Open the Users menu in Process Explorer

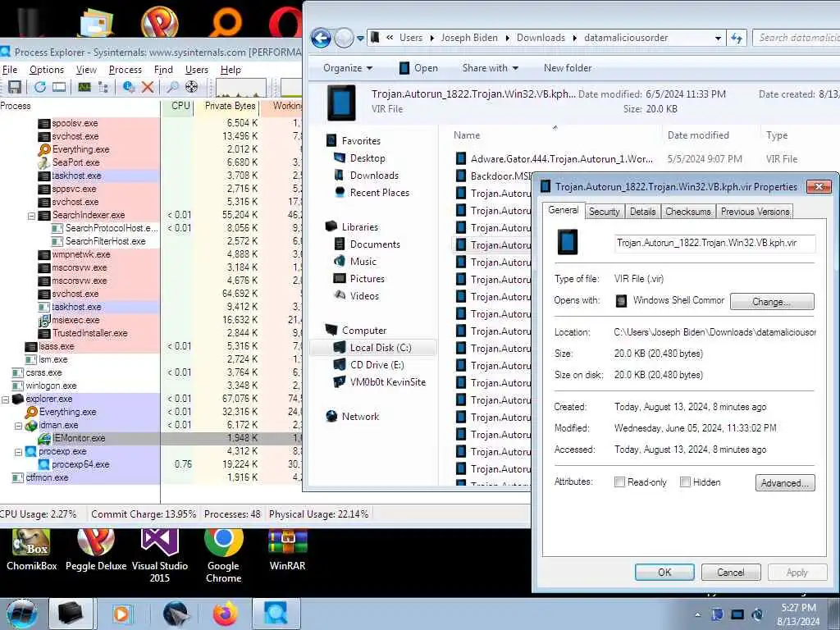[197, 70]
